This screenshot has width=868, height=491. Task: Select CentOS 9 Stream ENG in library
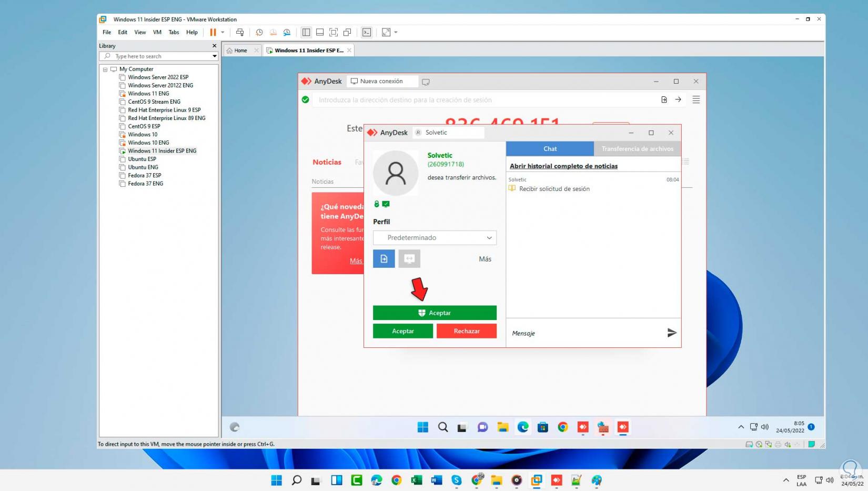[x=154, y=102]
